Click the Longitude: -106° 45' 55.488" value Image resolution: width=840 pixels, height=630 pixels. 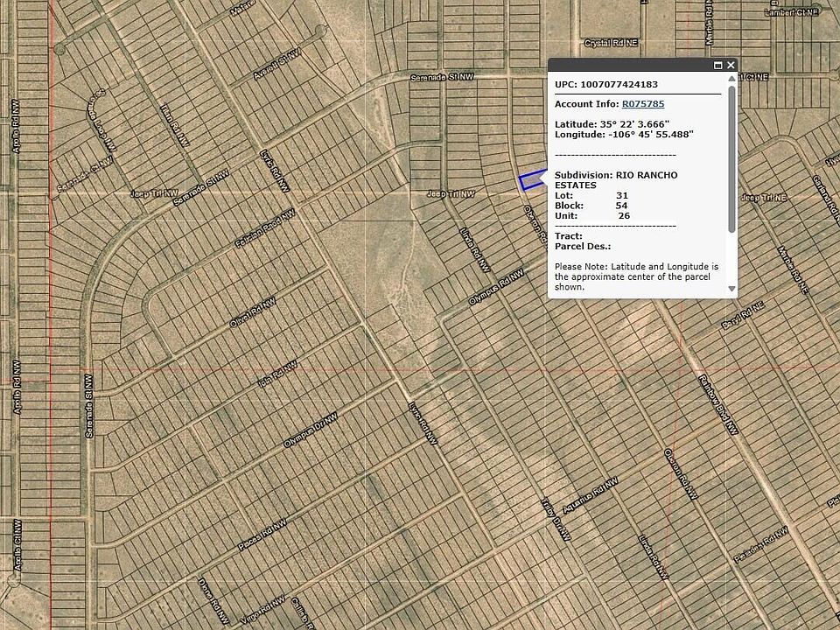click(624, 135)
